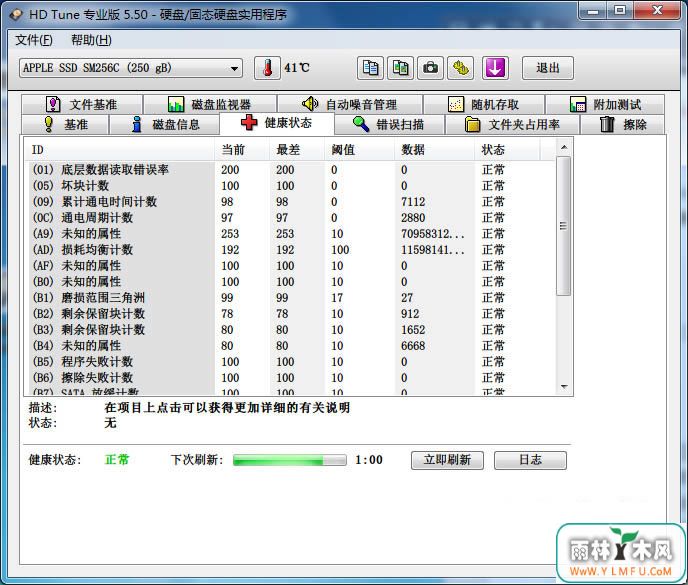The width and height of the screenshot is (688, 585).
Task: Click the 当前 column header
Action: (242, 150)
